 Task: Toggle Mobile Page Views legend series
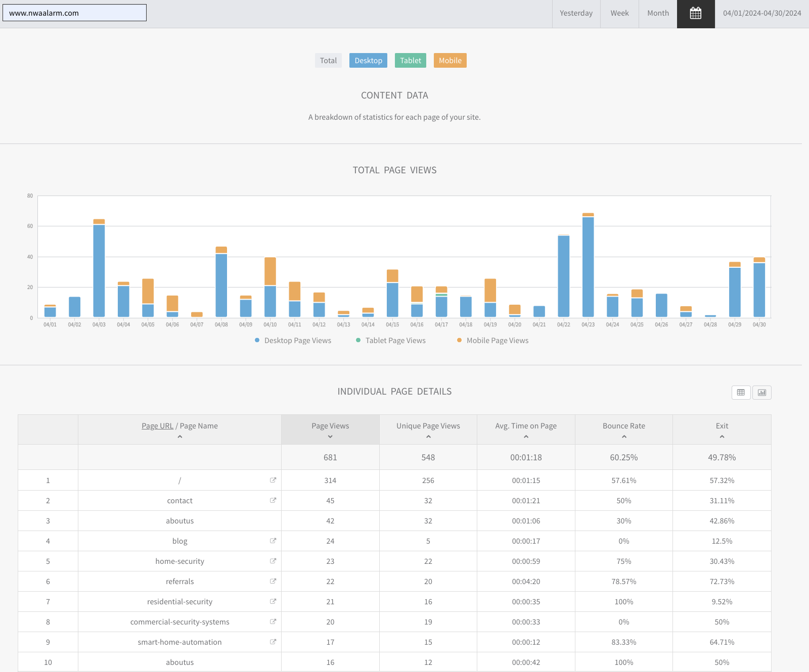[492, 341]
